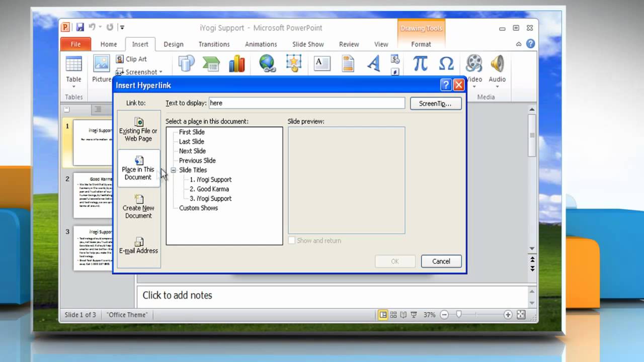Click the Symbol omega icon
The height and width of the screenshot is (362, 644).
tap(446, 64)
